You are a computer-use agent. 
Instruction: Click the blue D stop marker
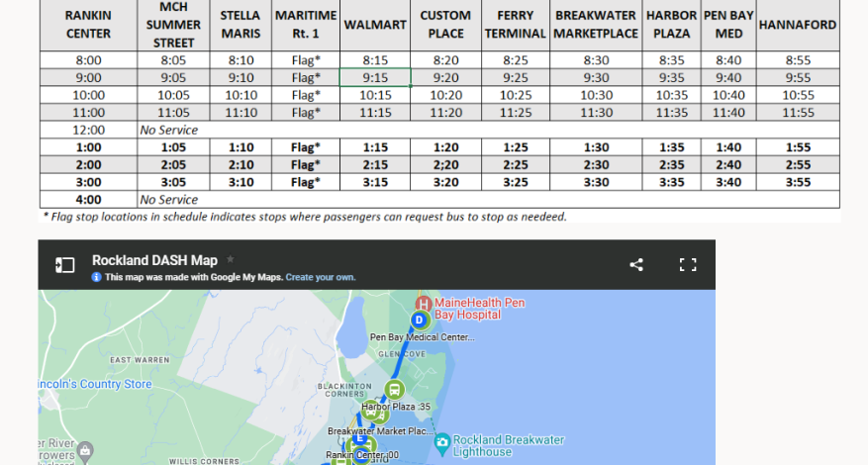tap(420, 321)
